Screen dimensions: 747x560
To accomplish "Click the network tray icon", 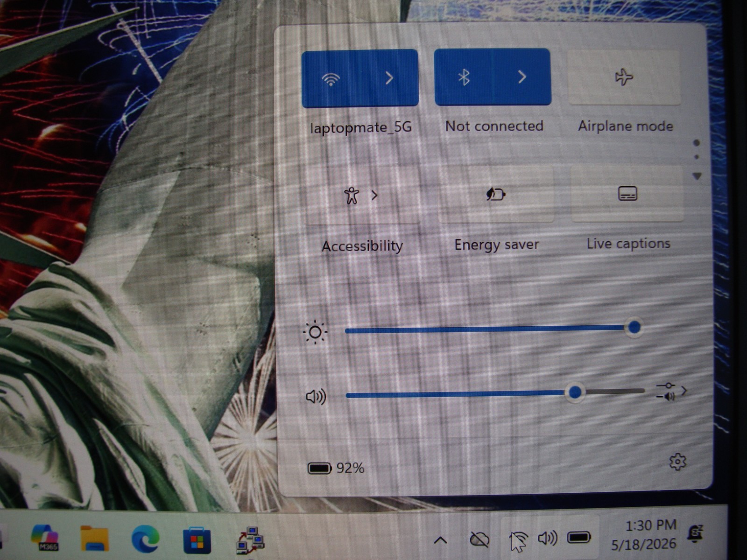I will point(518,540).
